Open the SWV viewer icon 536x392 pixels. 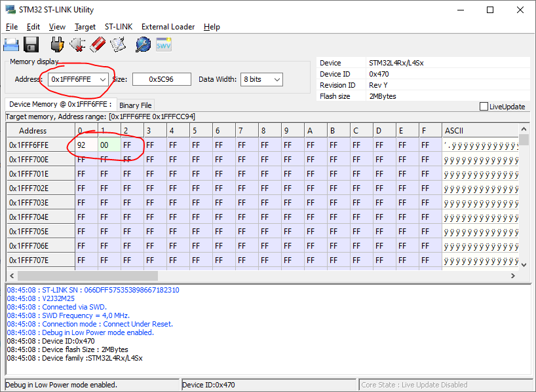point(163,45)
